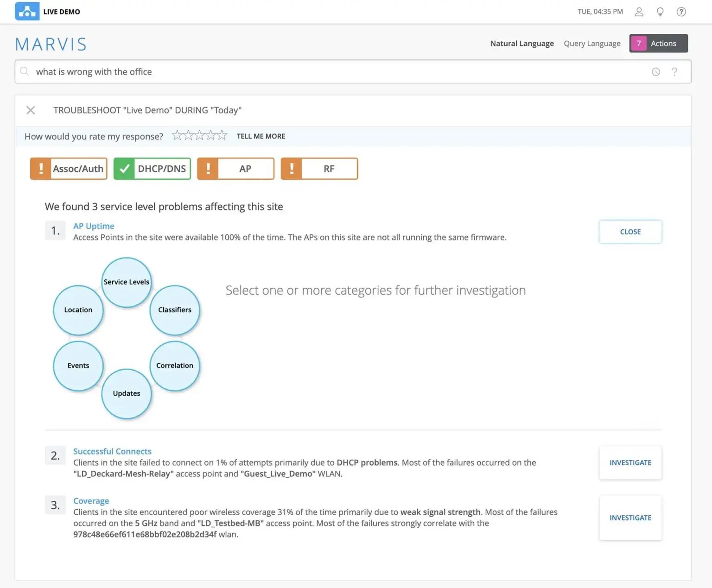Open search history clock icon
This screenshot has width=712, height=588.
pyautogui.click(x=655, y=72)
